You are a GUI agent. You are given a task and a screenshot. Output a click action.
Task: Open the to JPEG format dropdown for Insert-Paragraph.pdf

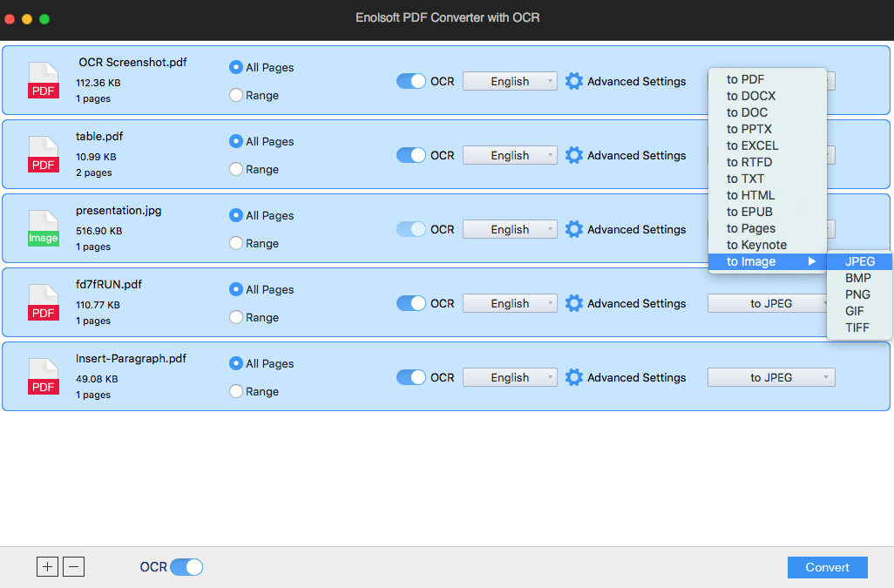coord(771,377)
